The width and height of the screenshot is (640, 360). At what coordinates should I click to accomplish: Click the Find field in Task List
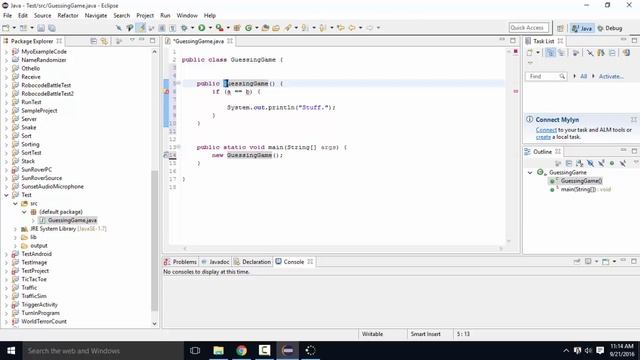[x=546, y=76]
